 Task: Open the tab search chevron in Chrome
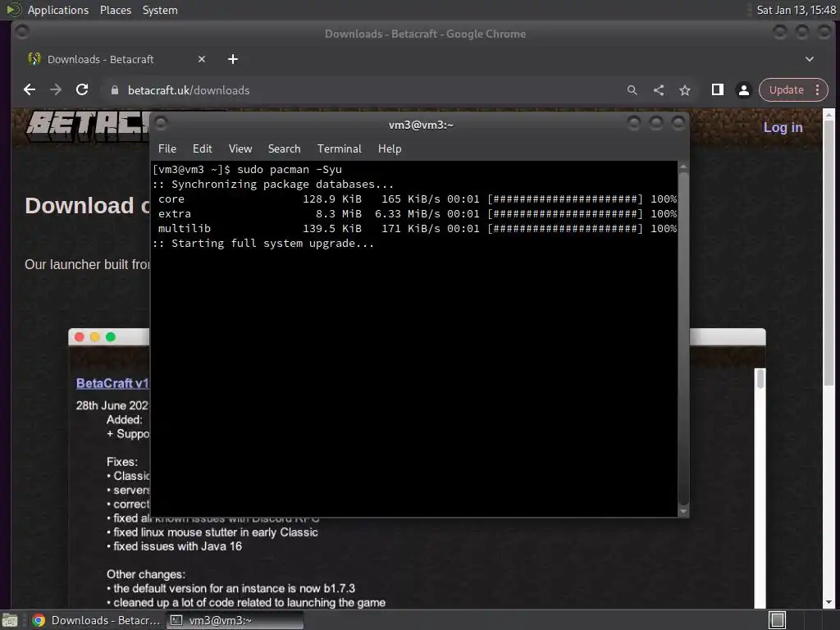click(x=810, y=59)
